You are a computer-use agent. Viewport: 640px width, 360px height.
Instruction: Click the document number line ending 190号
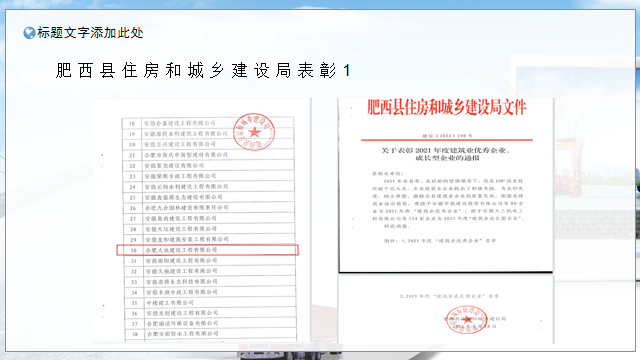pyautogui.click(x=447, y=135)
